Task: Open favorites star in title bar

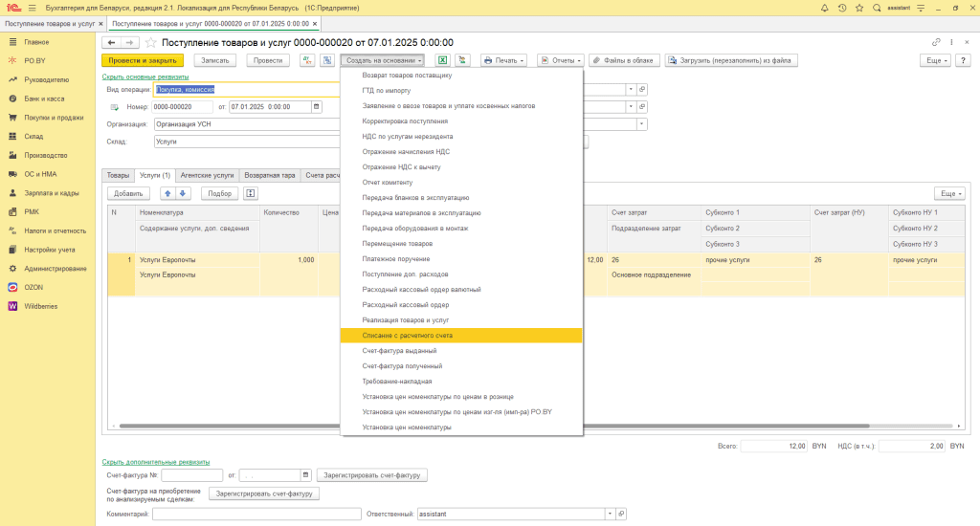Action: coord(859,8)
